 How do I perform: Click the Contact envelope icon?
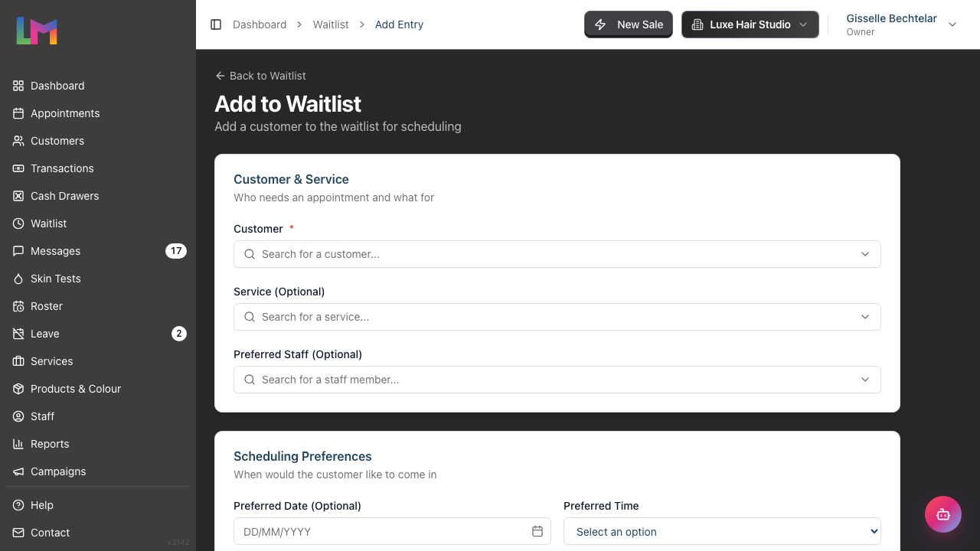coord(18,533)
